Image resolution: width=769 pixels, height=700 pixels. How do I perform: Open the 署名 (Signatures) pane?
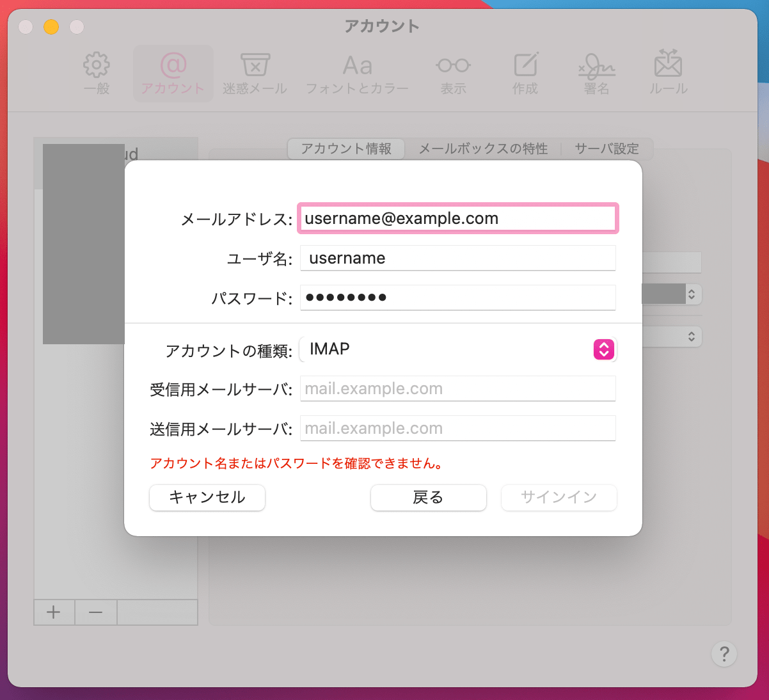[596, 72]
